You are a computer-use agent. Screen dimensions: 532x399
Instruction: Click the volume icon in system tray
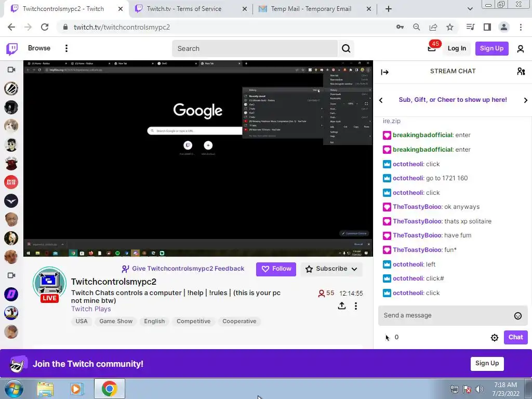(x=480, y=389)
